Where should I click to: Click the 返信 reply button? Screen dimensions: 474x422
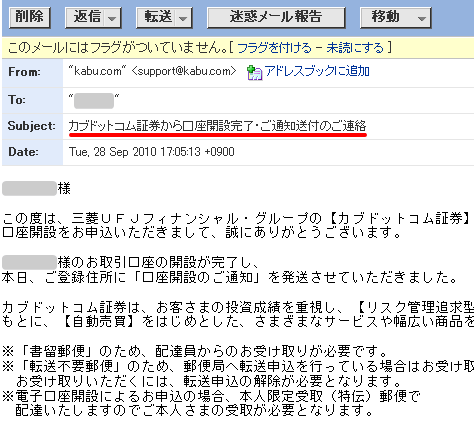87,17
